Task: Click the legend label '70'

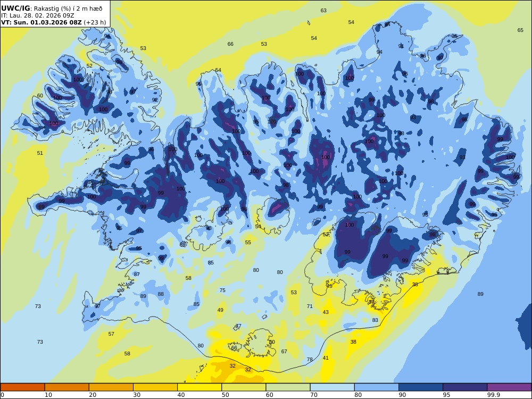Action: (x=314, y=395)
